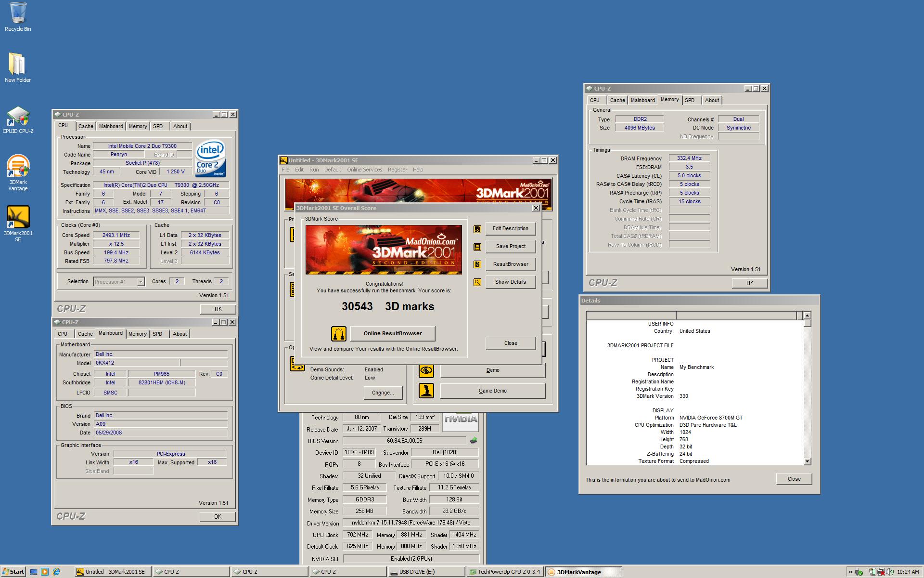The width and height of the screenshot is (924, 578).
Task: Open the File menu in 3DMark2001 SE
Action: coord(285,170)
